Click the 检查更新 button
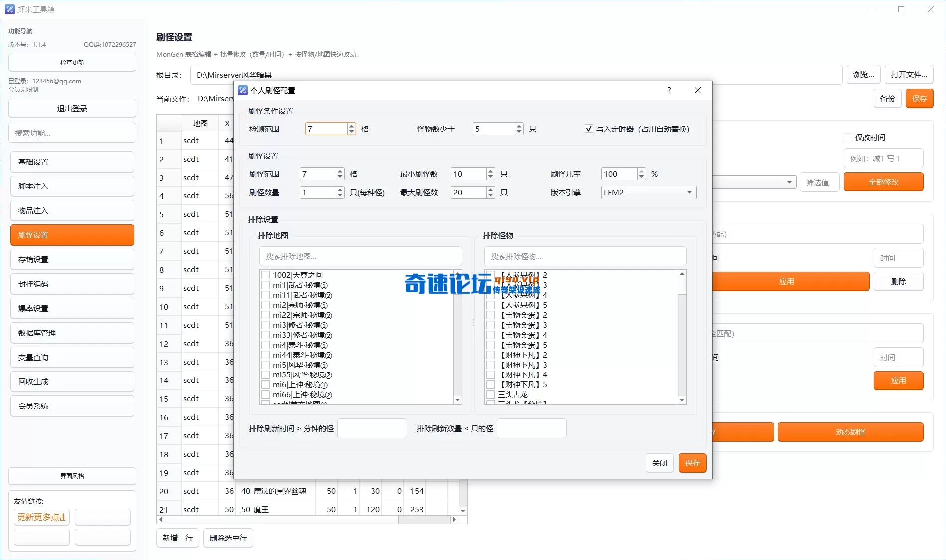This screenshot has height=560, width=946. tap(72, 62)
